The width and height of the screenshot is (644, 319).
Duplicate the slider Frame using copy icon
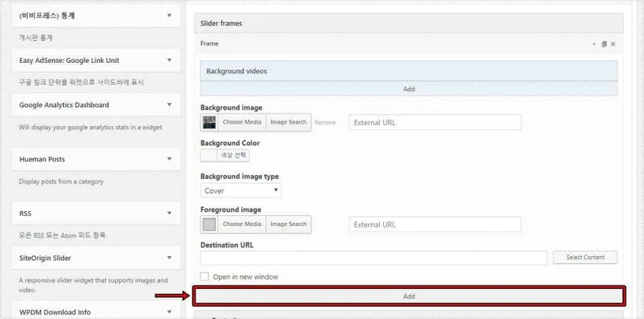click(604, 44)
